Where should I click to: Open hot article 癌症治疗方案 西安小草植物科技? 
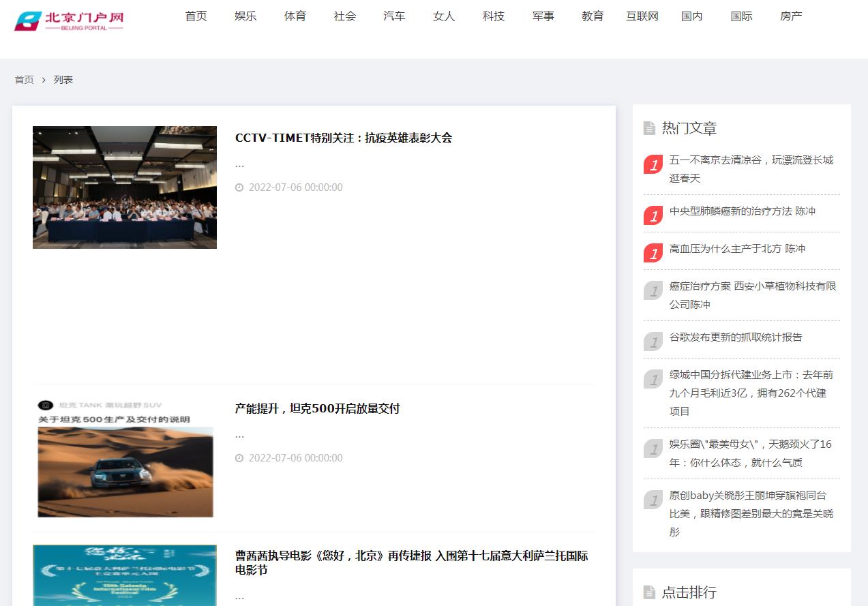click(x=753, y=295)
